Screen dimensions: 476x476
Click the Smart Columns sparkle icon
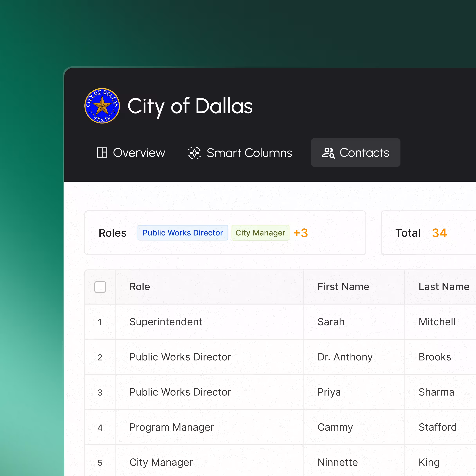pos(194,153)
